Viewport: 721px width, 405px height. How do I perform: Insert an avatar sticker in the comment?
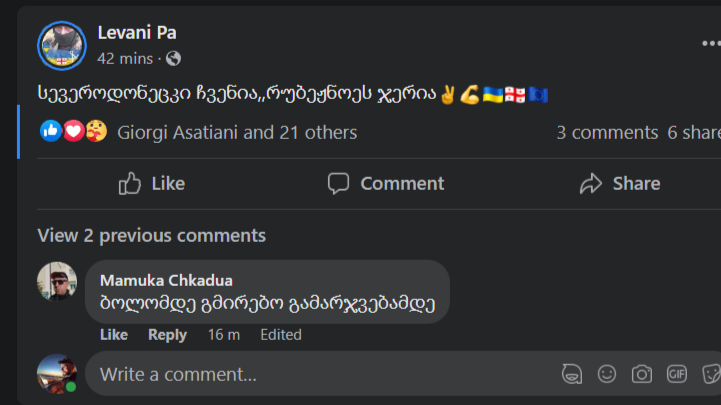click(x=572, y=374)
